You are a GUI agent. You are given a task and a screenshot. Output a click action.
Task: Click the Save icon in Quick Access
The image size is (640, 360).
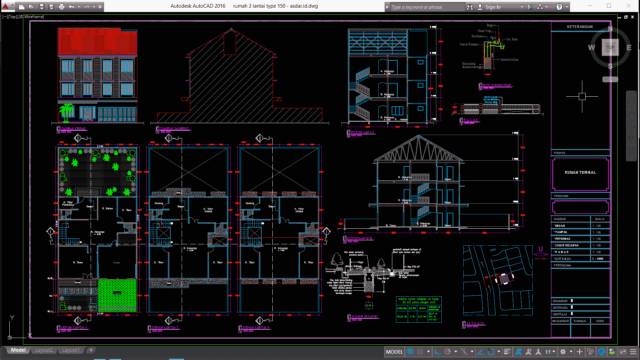[41, 7]
